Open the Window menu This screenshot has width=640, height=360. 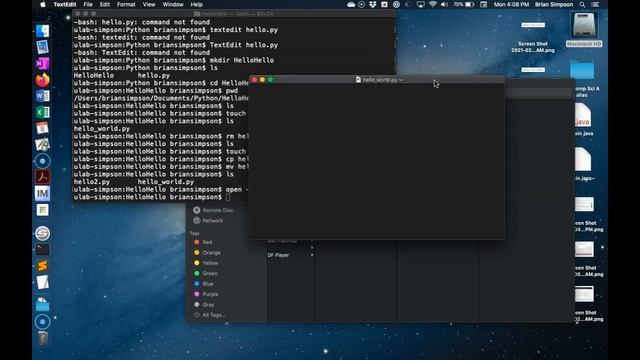173,4
